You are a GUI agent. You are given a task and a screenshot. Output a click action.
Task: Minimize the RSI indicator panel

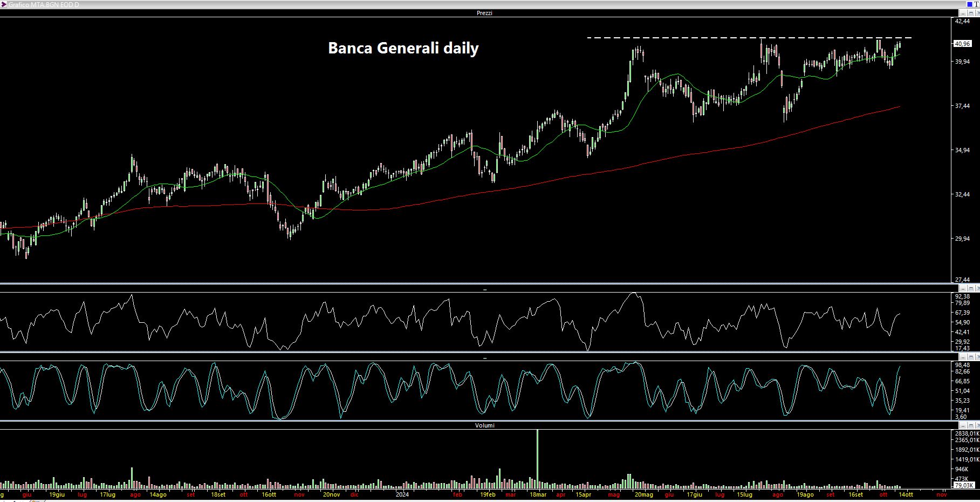(x=963, y=289)
